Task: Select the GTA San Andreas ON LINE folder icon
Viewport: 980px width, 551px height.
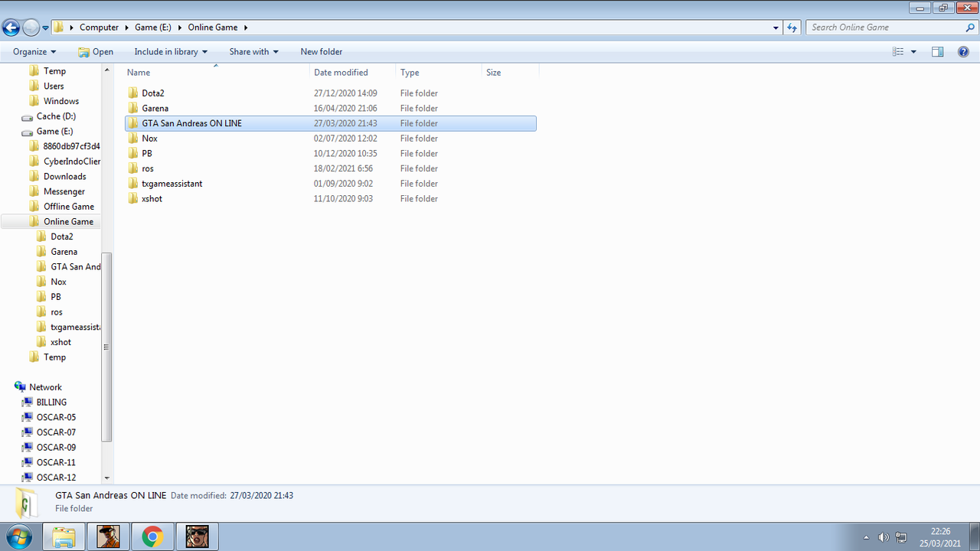Action: (x=133, y=123)
